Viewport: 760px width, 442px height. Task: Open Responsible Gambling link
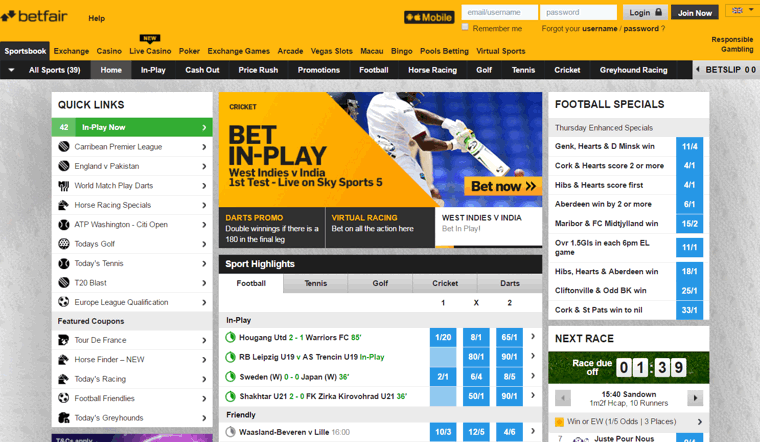tap(732, 44)
